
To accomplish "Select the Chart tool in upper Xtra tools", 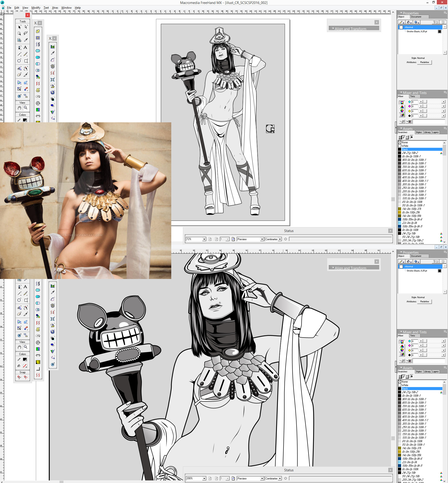I will [52, 47].
